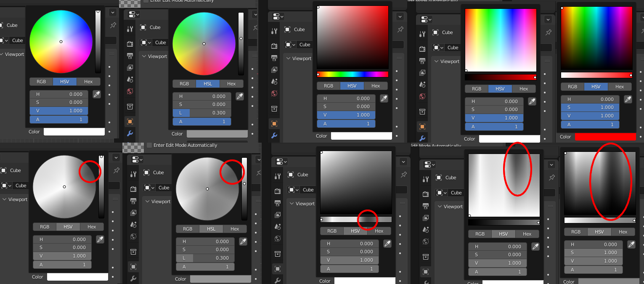Select orange Object properties icon beside rainbow-hue-strip picker
This screenshot has height=284, width=644.
pos(274,123)
